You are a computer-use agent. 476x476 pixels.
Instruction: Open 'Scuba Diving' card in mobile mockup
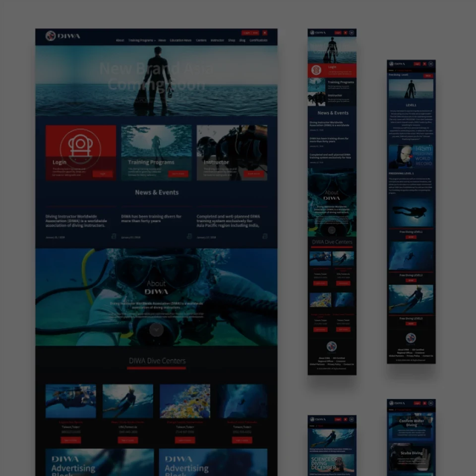click(x=411, y=458)
